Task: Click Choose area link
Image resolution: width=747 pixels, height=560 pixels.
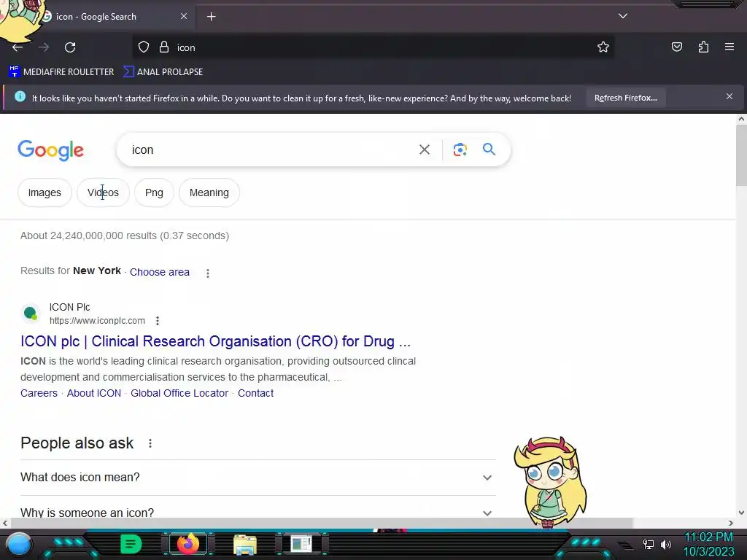Action: (x=160, y=272)
